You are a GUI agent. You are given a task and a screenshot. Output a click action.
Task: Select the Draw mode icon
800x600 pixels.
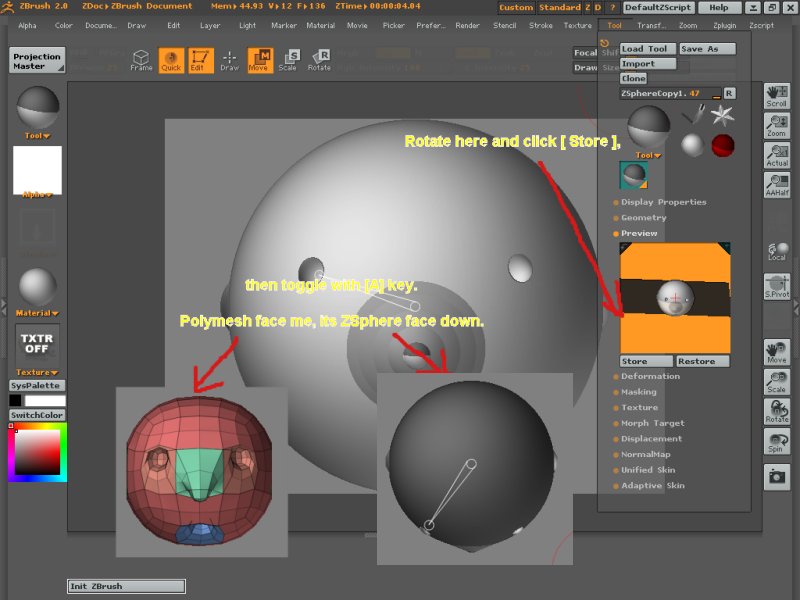pos(230,60)
